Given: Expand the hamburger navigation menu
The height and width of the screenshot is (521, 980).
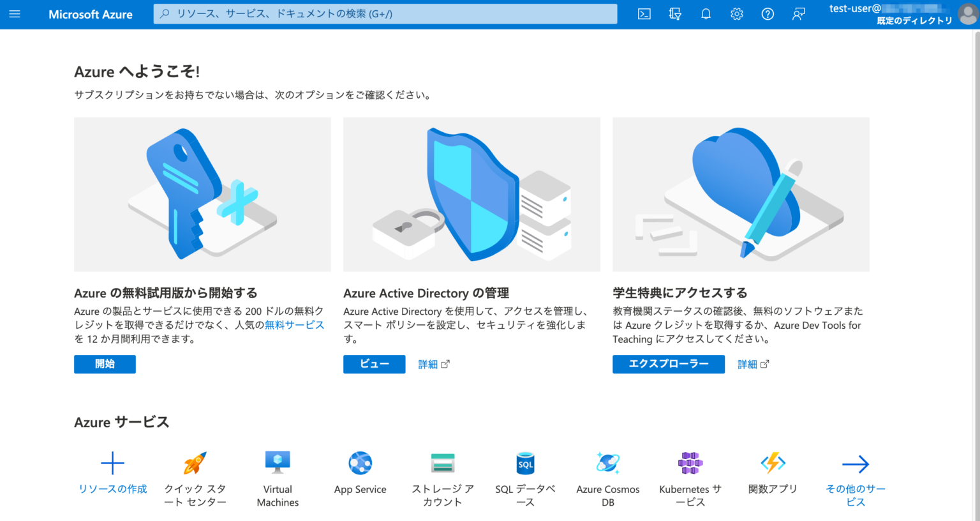Looking at the screenshot, I should (15, 14).
